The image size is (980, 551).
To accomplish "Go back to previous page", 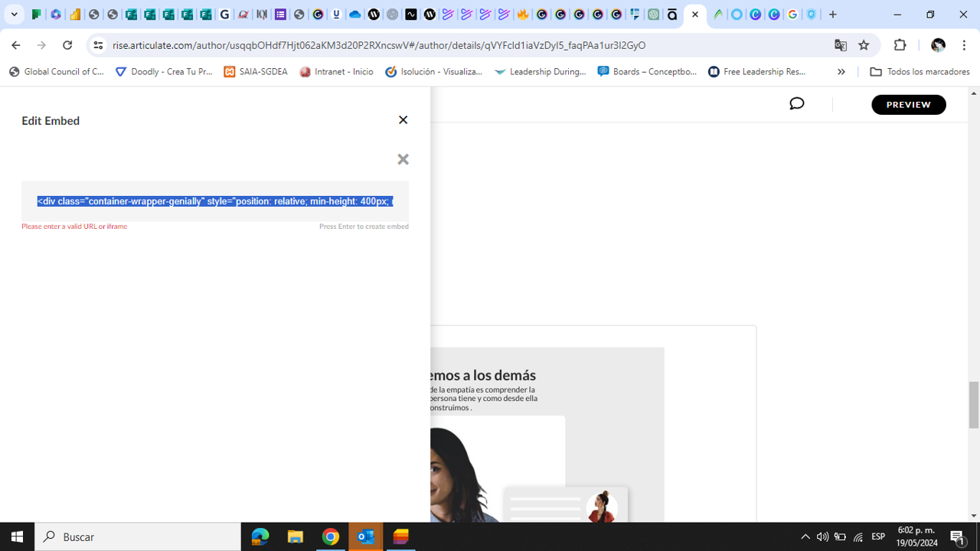I will 16,45.
